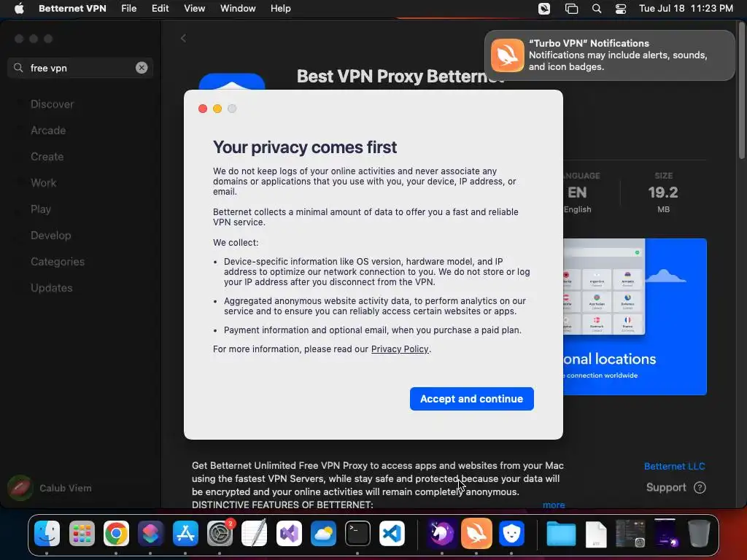Click the window stacking menu bar icon
Screen dimensions: 747x560
pos(571,9)
